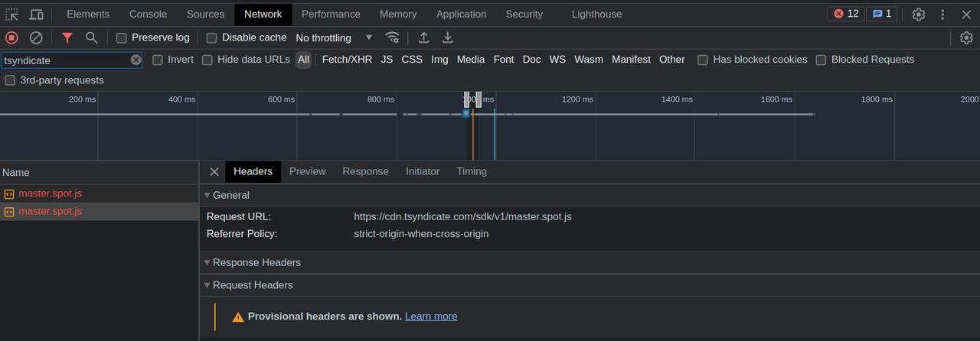Image resolution: width=980 pixels, height=341 pixels.
Task: Filter requests by Wasm type
Action: pos(589,60)
